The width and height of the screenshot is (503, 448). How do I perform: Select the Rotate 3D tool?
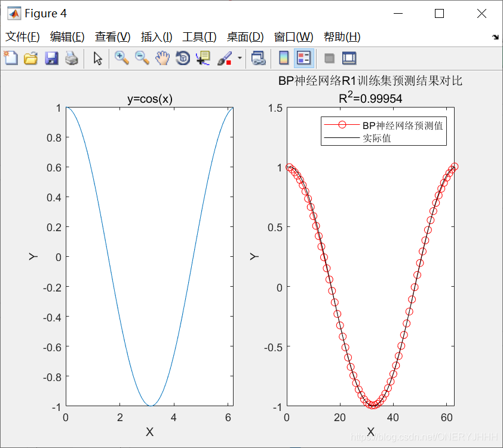[x=182, y=58]
